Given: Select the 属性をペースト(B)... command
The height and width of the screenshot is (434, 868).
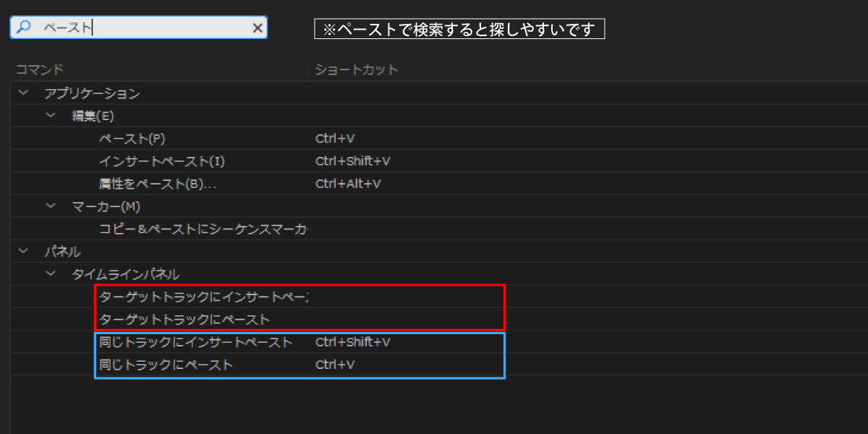Looking at the screenshot, I should 158,184.
